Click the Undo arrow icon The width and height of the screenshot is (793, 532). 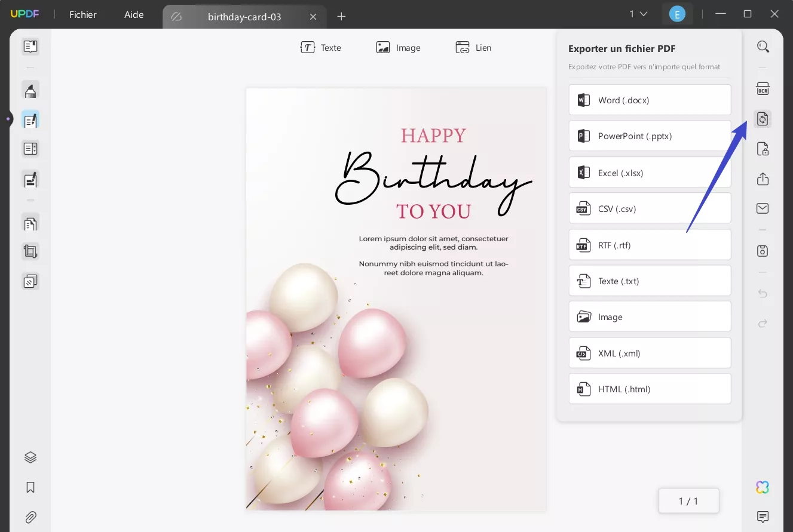click(x=763, y=294)
